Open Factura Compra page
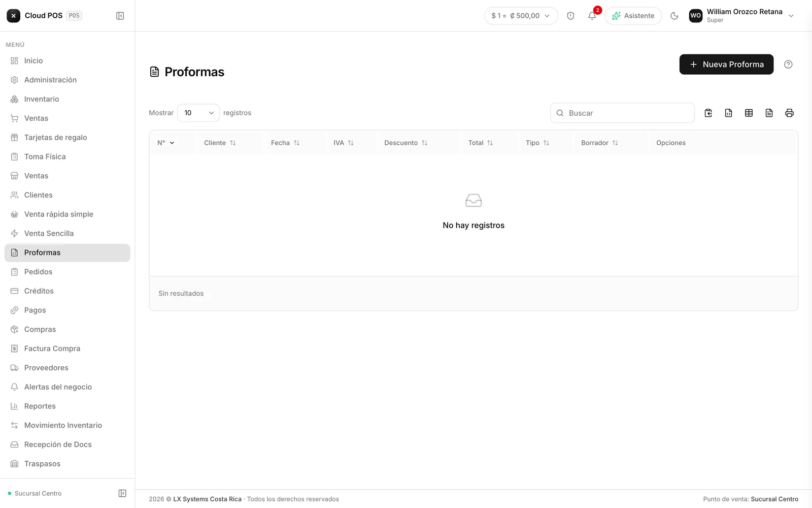The height and width of the screenshot is (508, 812). point(67,348)
